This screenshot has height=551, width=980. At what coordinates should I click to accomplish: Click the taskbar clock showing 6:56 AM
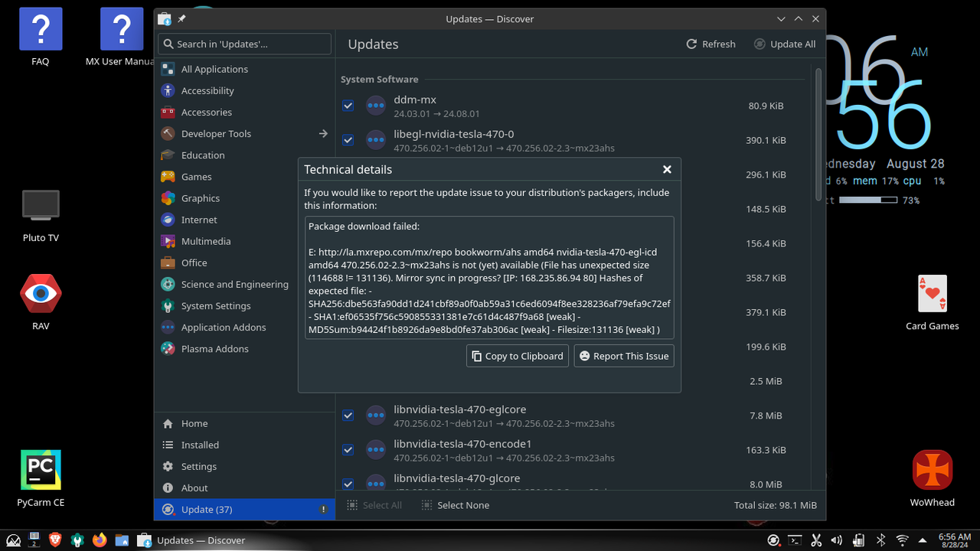click(x=954, y=540)
